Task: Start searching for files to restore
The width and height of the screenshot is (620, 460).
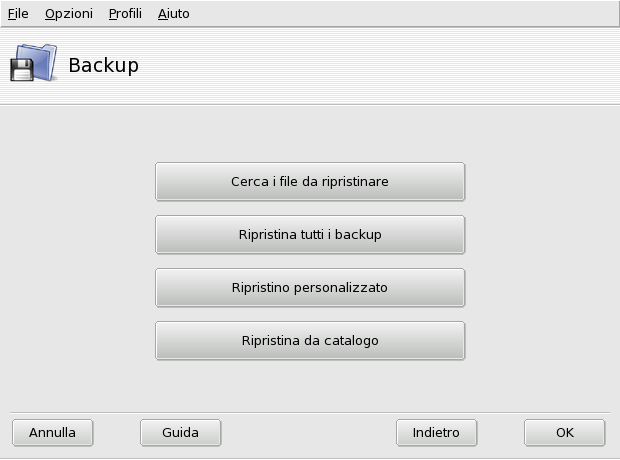Action: [310, 182]
